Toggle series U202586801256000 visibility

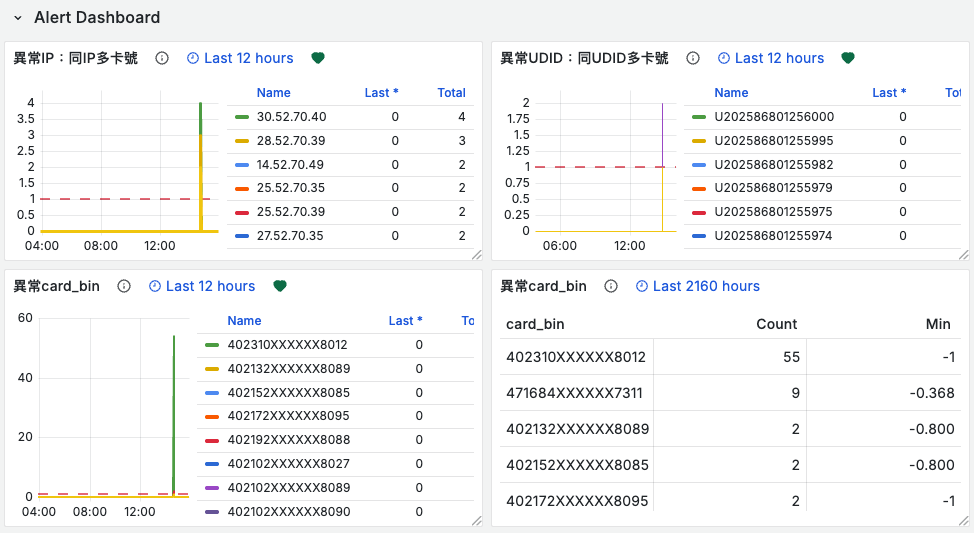coord(773,117)
